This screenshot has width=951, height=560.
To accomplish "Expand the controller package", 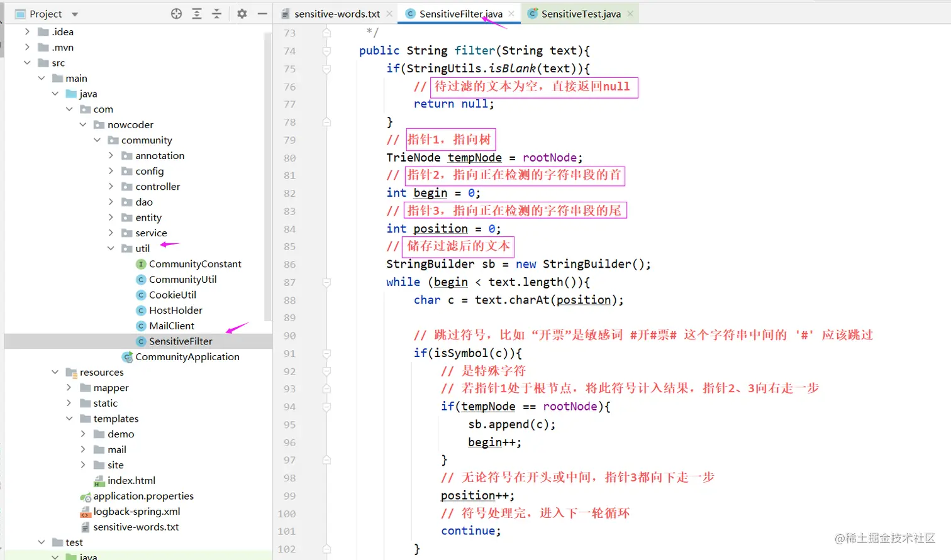I will [111, 187].
